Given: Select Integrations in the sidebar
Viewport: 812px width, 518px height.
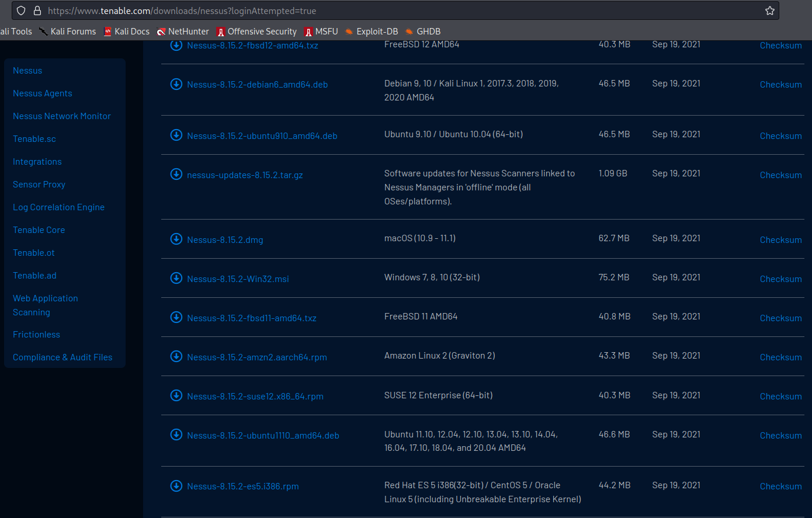Looking at the screenshot, I should 37,162.
